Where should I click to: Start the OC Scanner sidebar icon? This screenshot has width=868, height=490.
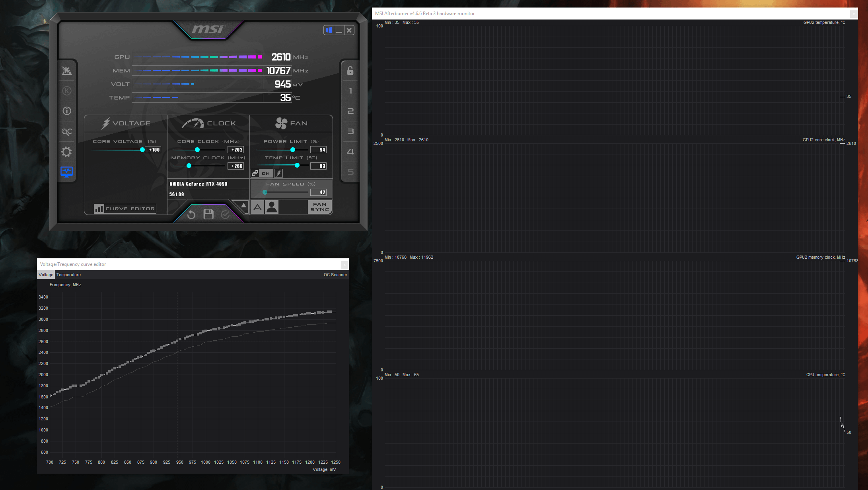point(67,131)
